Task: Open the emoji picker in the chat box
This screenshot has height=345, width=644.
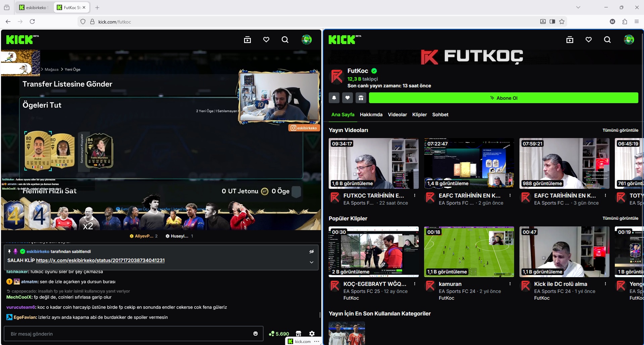Action: pos(256,334)
